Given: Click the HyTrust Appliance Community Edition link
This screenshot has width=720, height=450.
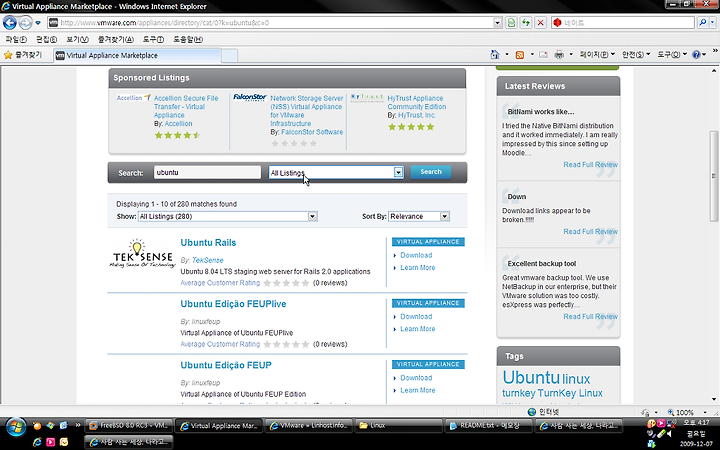Looking at the screenshot, I should click(416, 102).
